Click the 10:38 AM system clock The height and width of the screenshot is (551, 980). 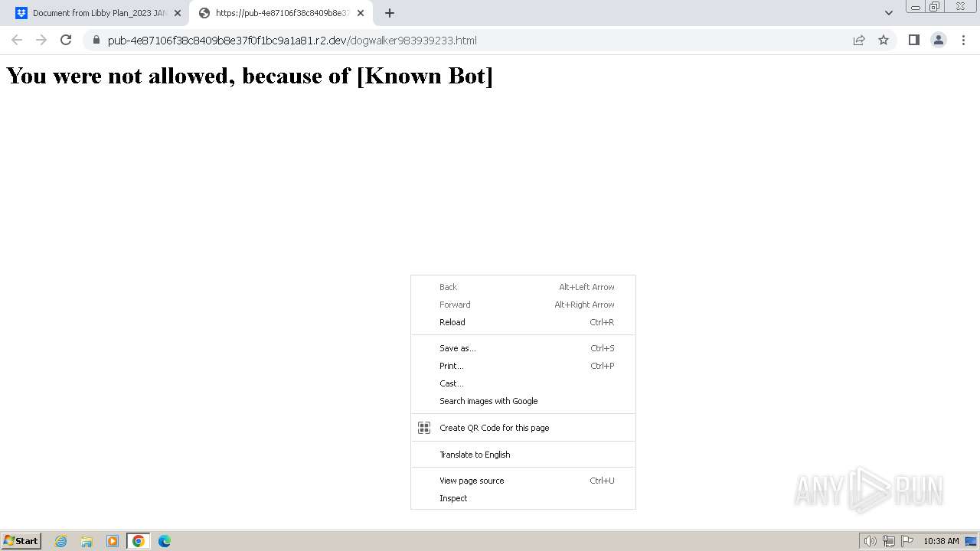pos(941,541)
